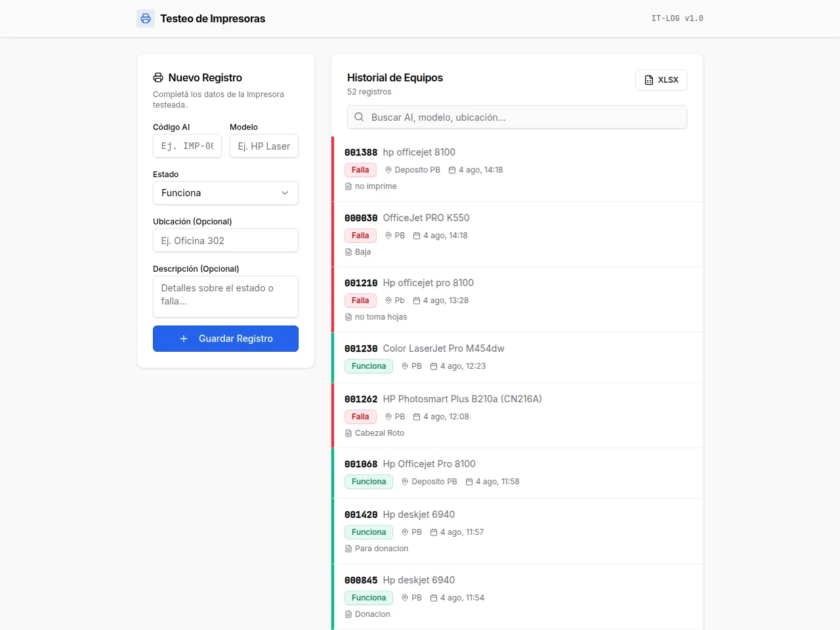The width and height of the screenshot is (840, 630).
Task: Click the calendar icon for 4 ago, 13:28
Action: pyautogui.click(x=417, y=301)
